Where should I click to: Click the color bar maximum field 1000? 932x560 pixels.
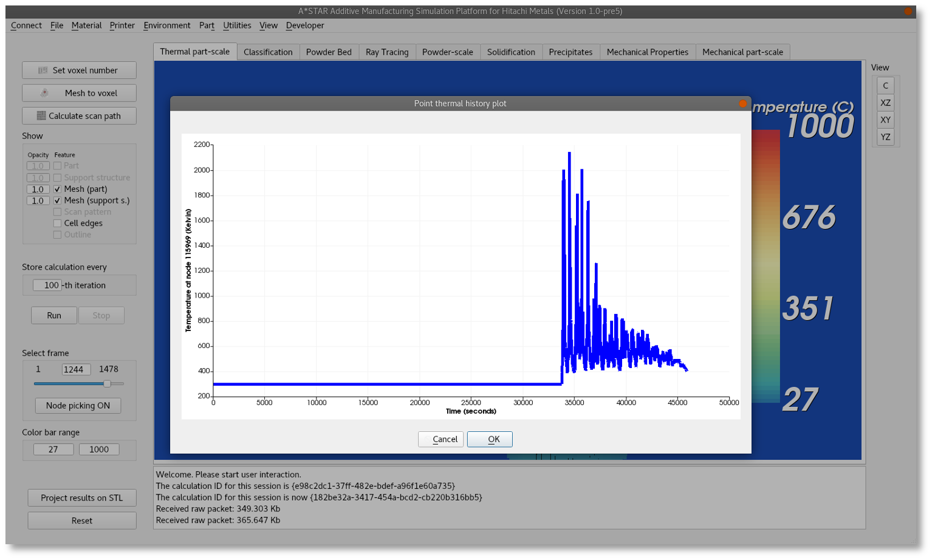click(x=99, y=449)
